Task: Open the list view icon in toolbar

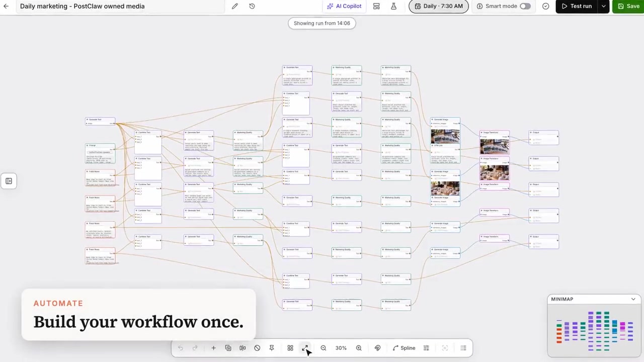Action: tap(463, 348)
